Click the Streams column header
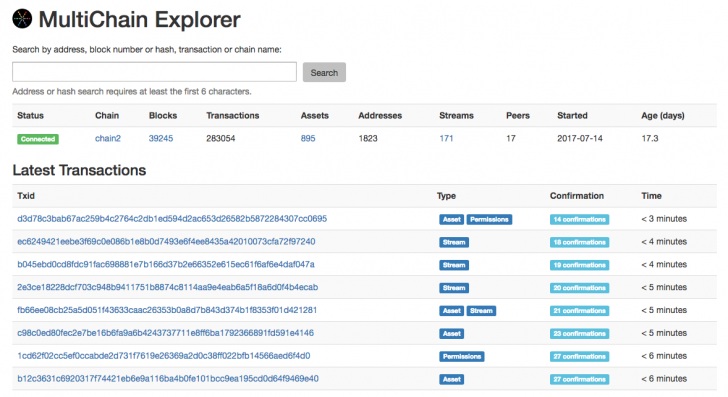 pyautogui.click(x=456, y=116)
